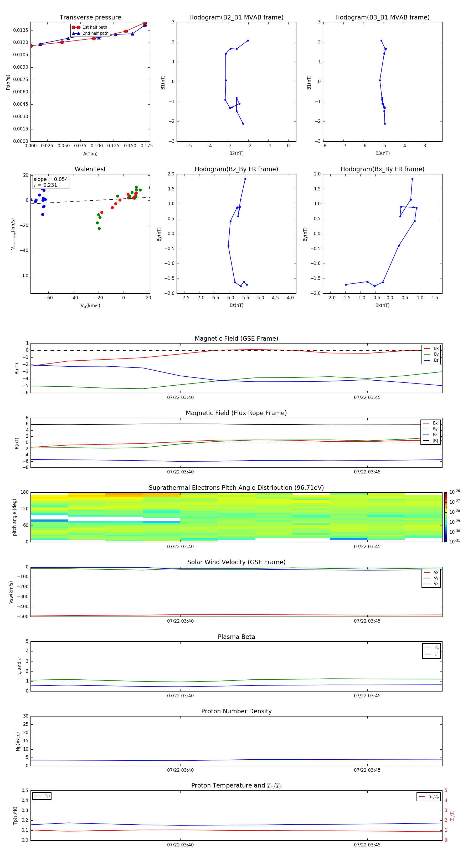The height and width of the screenshot is (868, 473).
Task: Click '07/22 03:40' tick under GSE magnetic field
Action: [x=181, y=398]
